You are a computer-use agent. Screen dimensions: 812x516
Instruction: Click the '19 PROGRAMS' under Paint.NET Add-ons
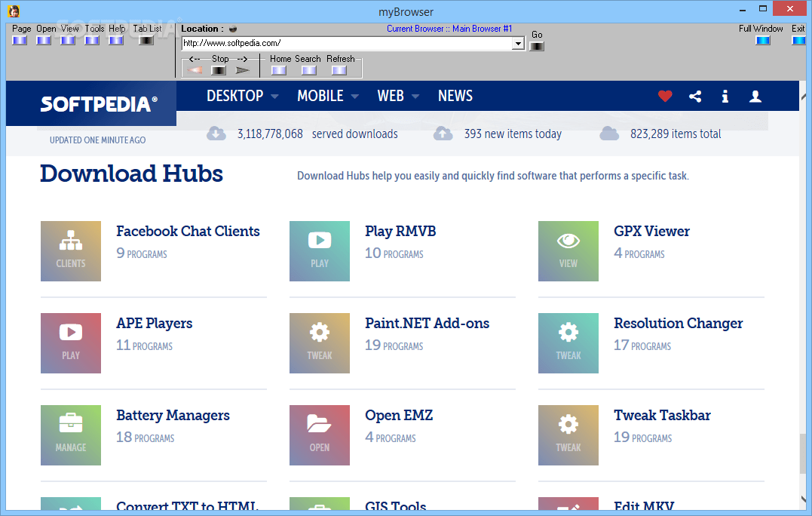point(394,345)
